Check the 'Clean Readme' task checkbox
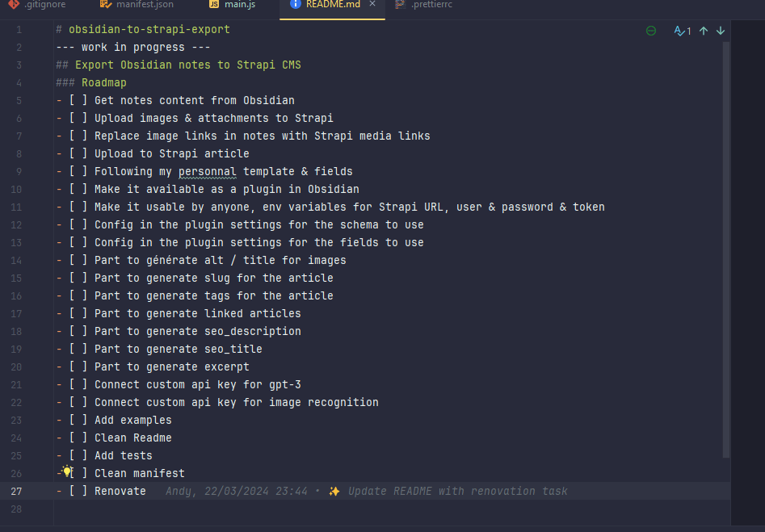This screenshot has height=532, width=765. [76, 437]
